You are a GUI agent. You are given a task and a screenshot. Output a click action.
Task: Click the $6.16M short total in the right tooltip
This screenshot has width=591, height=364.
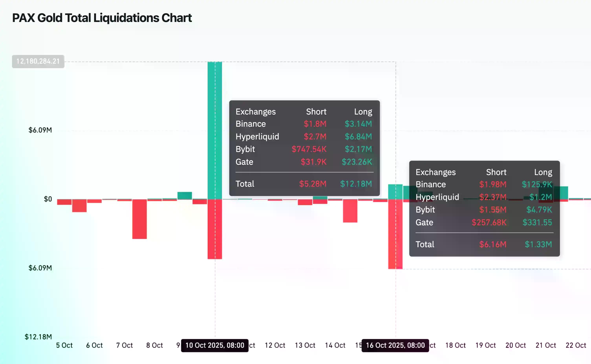click(493, 244)
